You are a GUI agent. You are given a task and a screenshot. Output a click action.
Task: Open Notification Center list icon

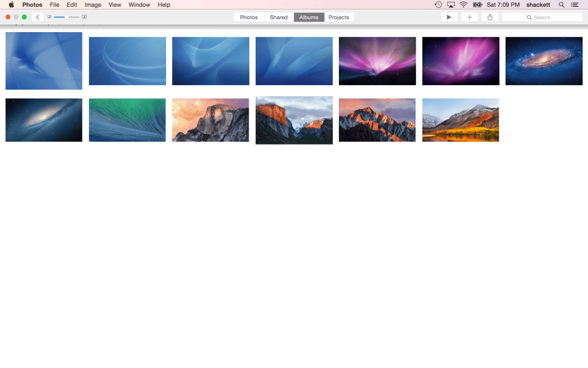574,5
